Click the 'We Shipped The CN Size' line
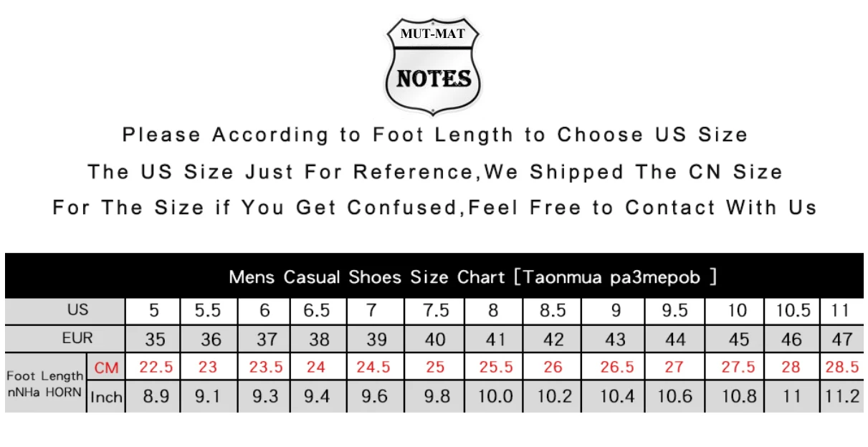Image resolution: width=868 pixels, height=447 pixels. point(435,172)
